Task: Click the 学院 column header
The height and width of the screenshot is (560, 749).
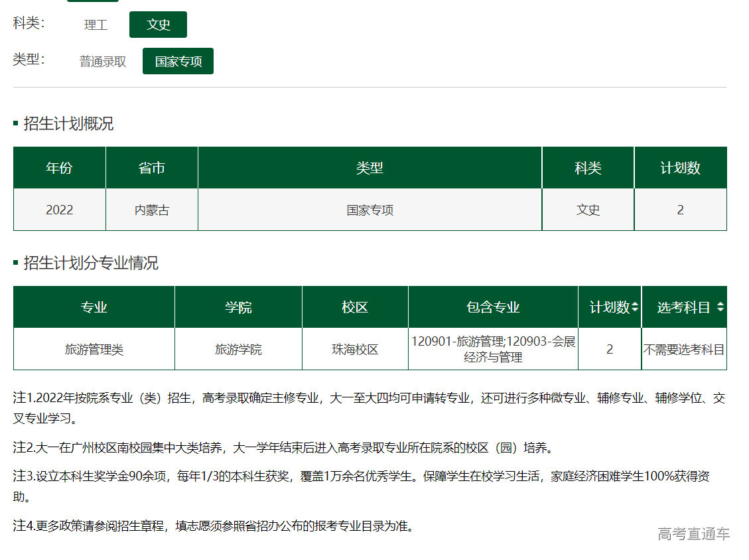Action: coord(238,307)
